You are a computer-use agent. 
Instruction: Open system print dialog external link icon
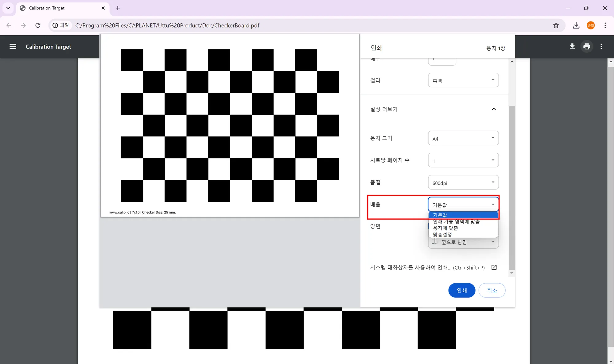point(494,267)
